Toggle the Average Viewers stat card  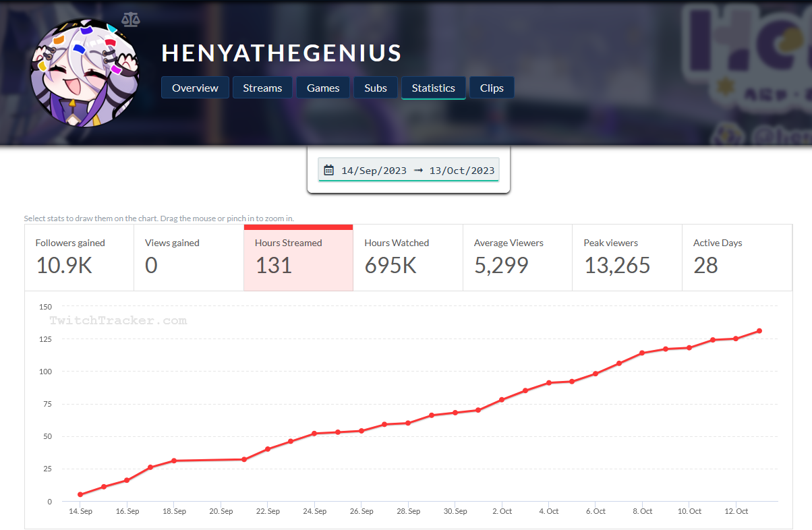click(x=517, y=258)
